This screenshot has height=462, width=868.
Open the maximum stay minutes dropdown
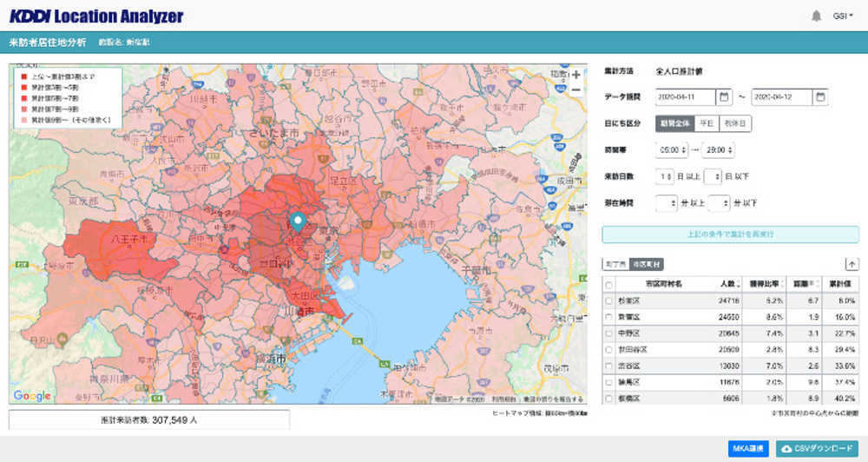(x=719, y=203)
